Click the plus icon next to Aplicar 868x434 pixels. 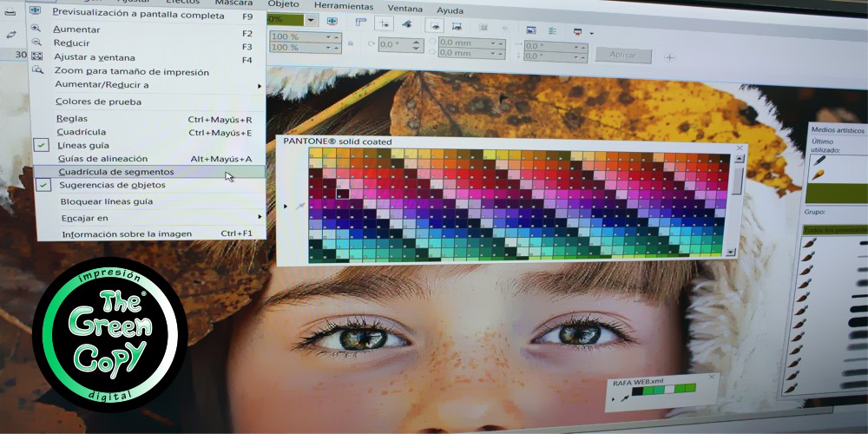tap(670, 57)
